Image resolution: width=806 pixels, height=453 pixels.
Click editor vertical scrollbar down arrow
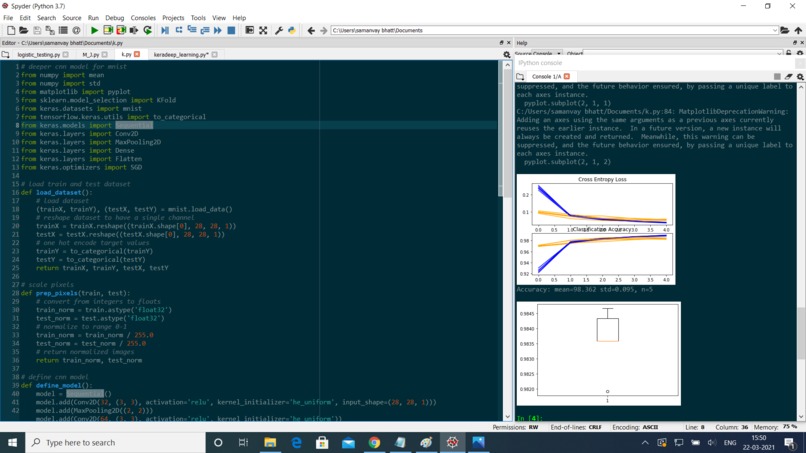(507, 416)
